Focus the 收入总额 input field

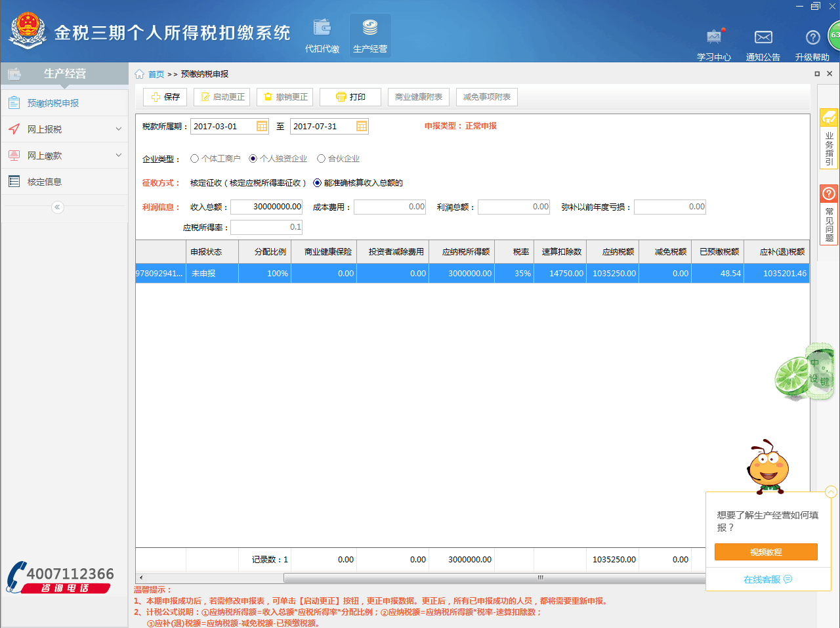click(266, 207)
